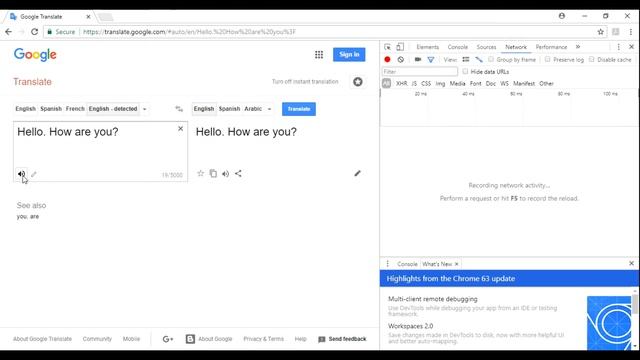Filter requests by CSS
The width and height of the screenshot is (640, 360).
426,83
